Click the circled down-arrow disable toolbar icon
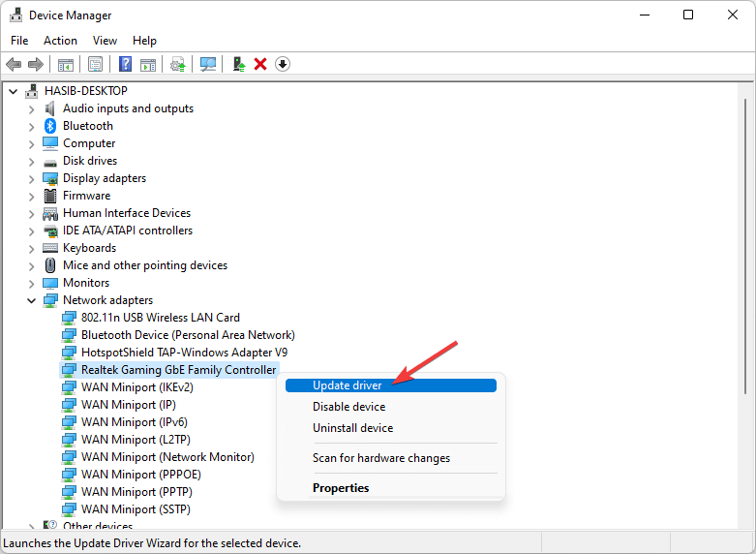 pos(283,64)
